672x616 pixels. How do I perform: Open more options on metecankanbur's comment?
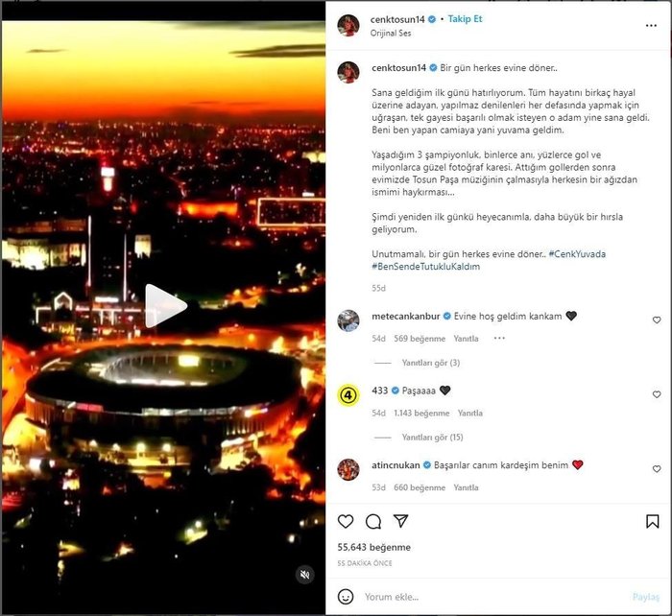click(499, 338)
